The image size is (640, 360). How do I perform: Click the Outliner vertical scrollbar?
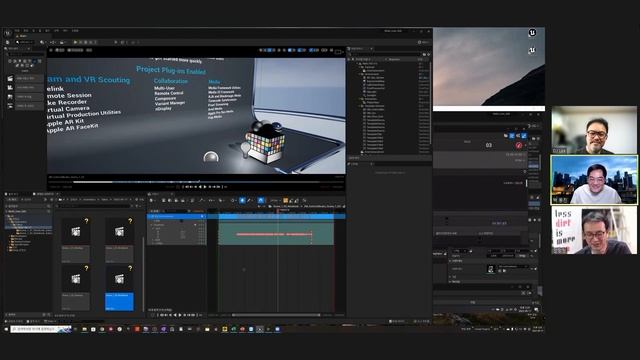(430, 102)
